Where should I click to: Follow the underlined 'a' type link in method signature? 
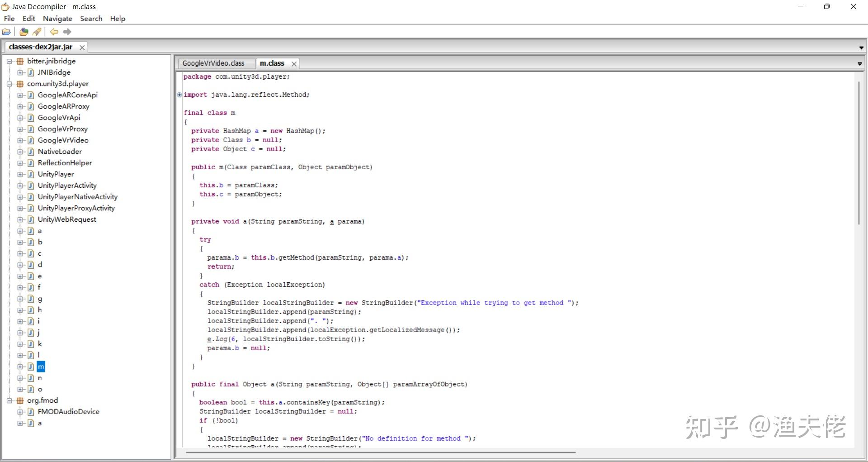332,221
